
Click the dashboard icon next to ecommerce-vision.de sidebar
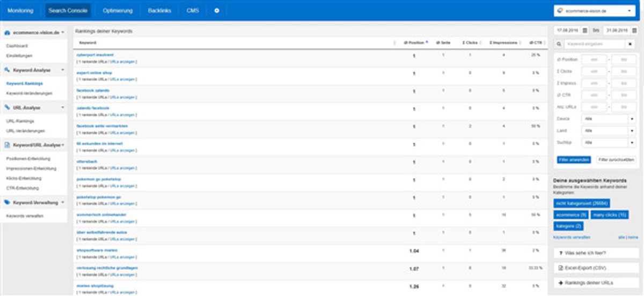[8, 32]
